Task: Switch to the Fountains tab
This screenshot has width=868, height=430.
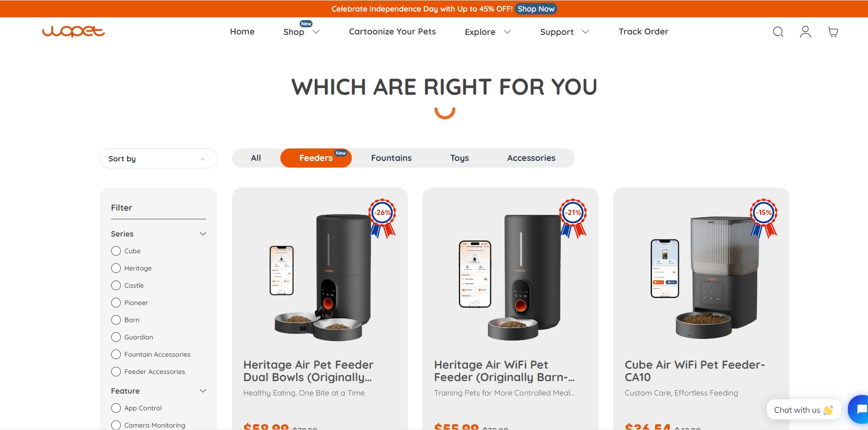Action: coord(391,158)
